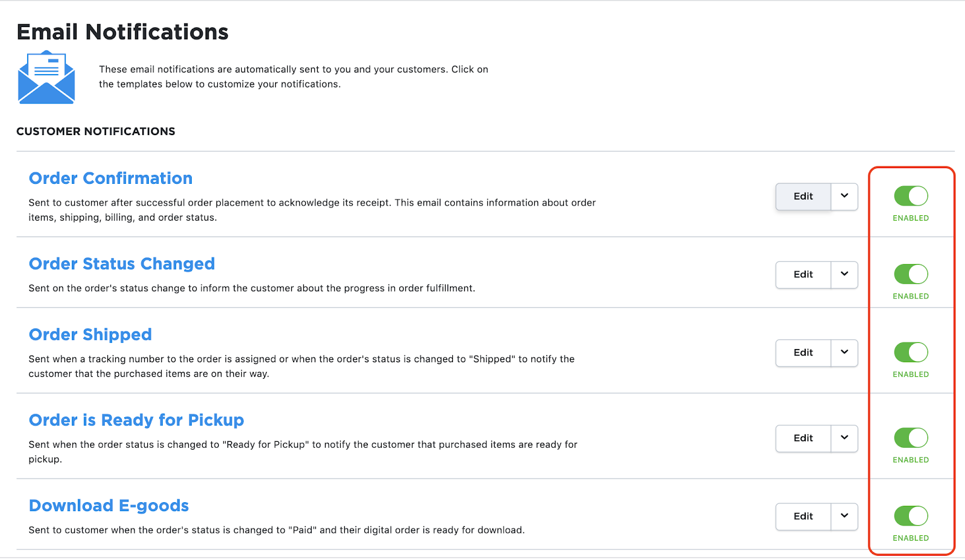
Task: Click the Order Shipped description about tracking number
Action: (302, 367)
